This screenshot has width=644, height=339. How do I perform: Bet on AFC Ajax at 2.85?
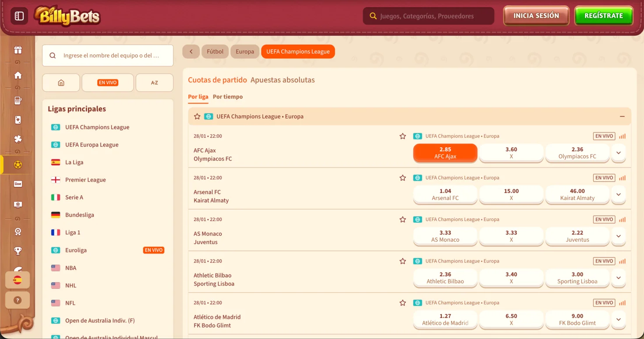point(445,153)
